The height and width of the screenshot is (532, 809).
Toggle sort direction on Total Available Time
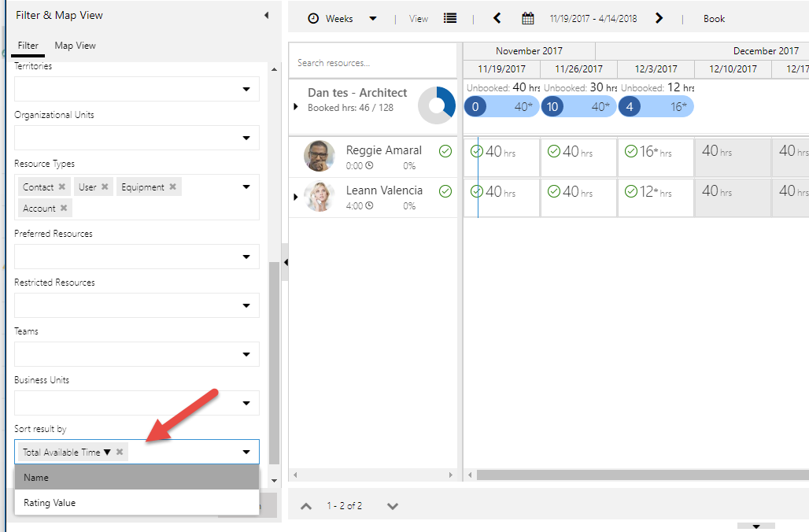(x=107, y=453)
